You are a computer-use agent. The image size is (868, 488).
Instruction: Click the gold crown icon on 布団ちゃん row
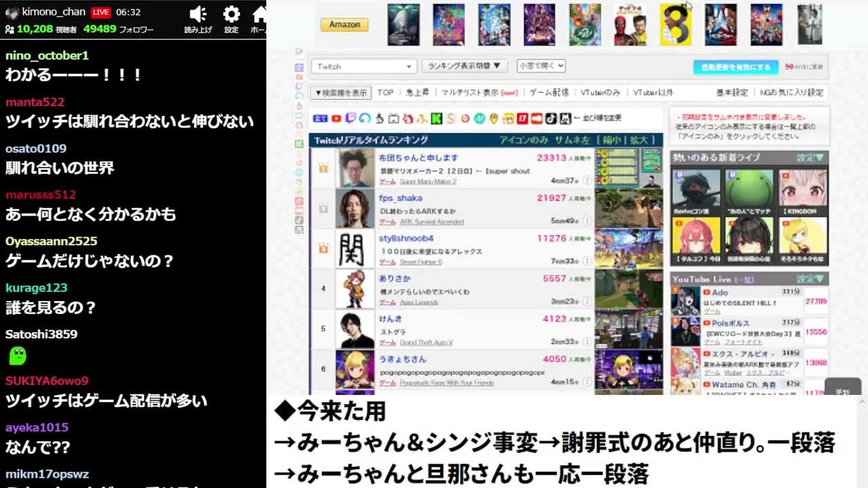(323, 167)
